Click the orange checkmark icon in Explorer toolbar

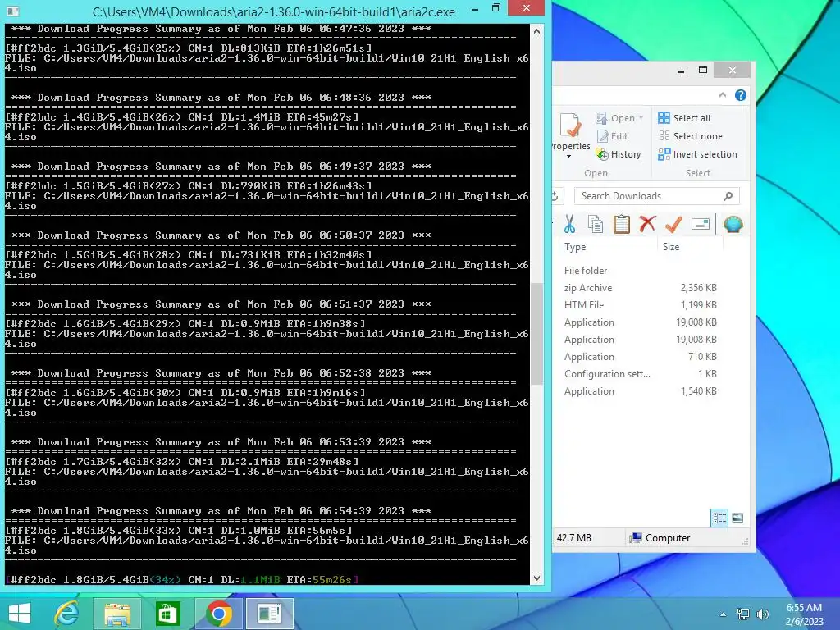click(x=673, y=224)
